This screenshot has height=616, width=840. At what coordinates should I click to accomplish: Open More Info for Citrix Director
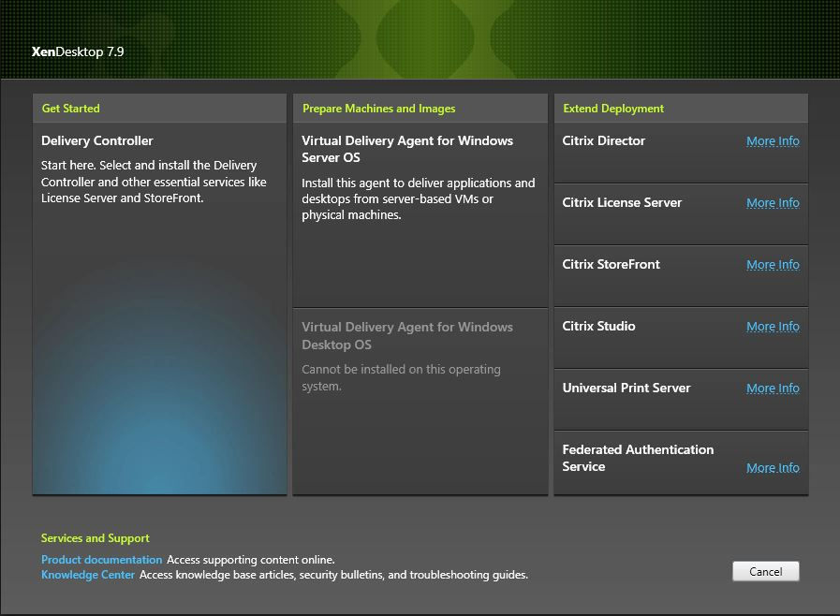click(x=773, y=140)
